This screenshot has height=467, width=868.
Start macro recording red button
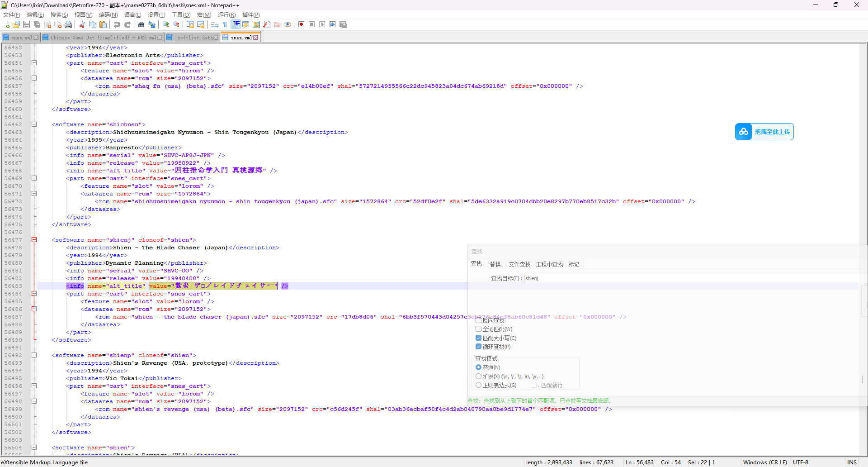tap(302, 24)
